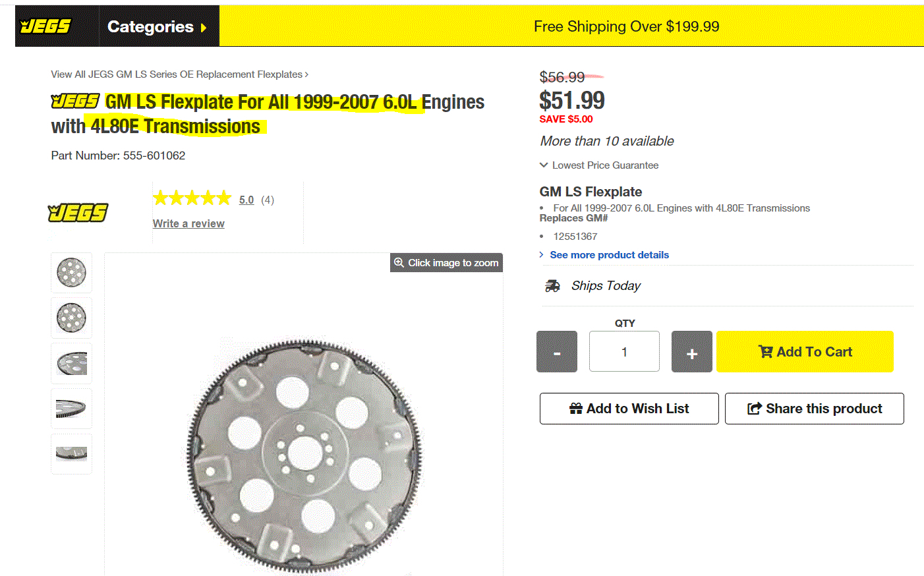
Task: Select the second flexplate thumbnail
Action: click(71, 318)
